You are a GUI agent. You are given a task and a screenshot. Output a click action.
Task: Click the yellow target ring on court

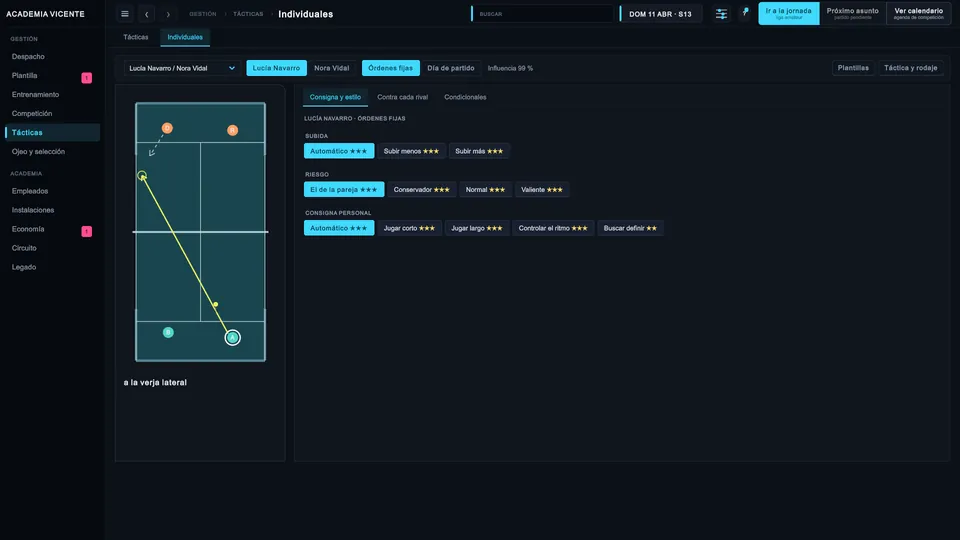coord(142,175)
